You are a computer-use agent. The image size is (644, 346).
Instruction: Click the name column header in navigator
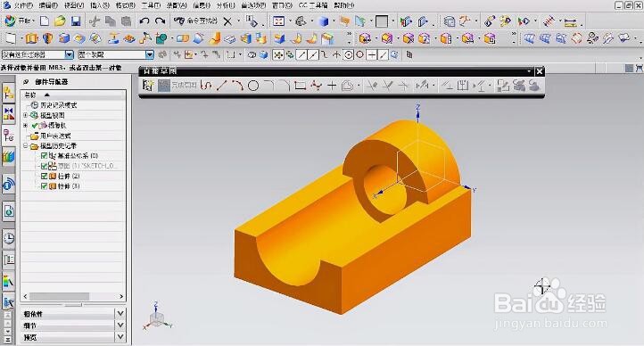pyautogui.click(x=73, y=95)
